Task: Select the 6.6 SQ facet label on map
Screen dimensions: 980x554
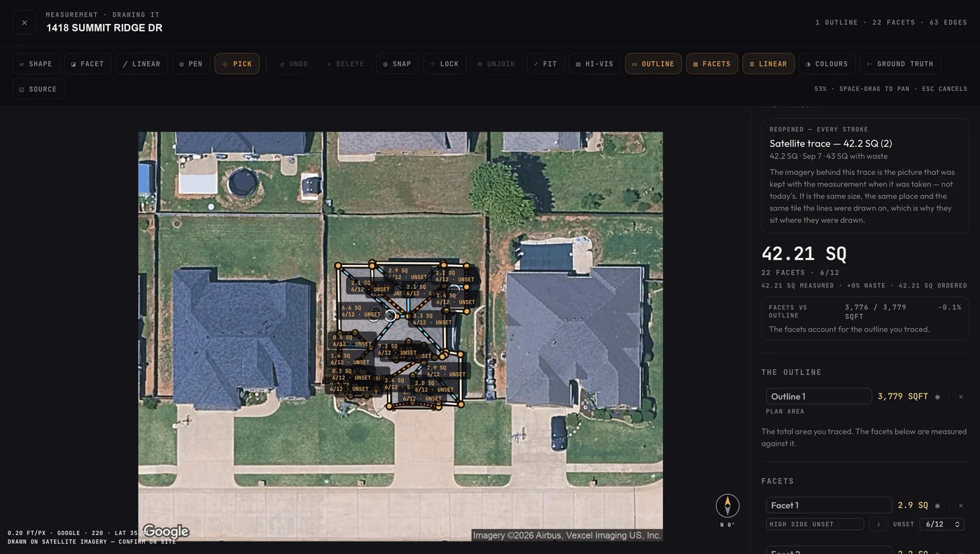Action: click(360, 311)
